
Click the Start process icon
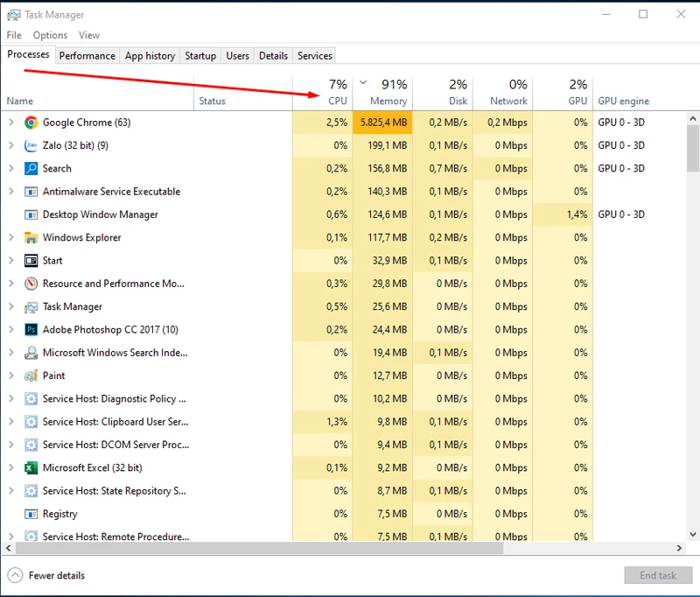31,261
